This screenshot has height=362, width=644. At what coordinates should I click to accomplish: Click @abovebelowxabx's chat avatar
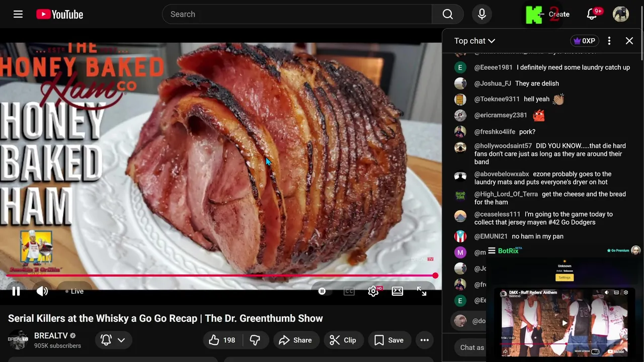tap(460, 176)
